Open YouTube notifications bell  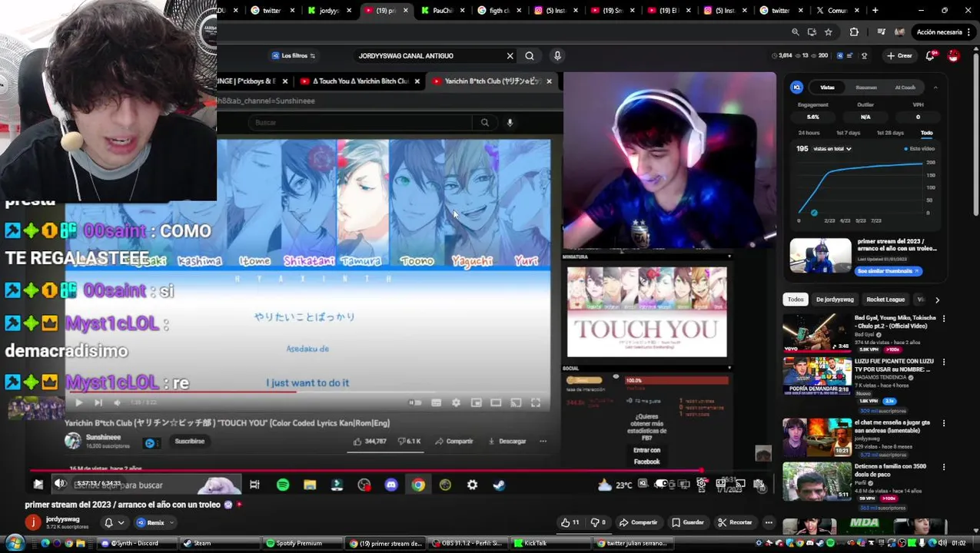point(930,56)
